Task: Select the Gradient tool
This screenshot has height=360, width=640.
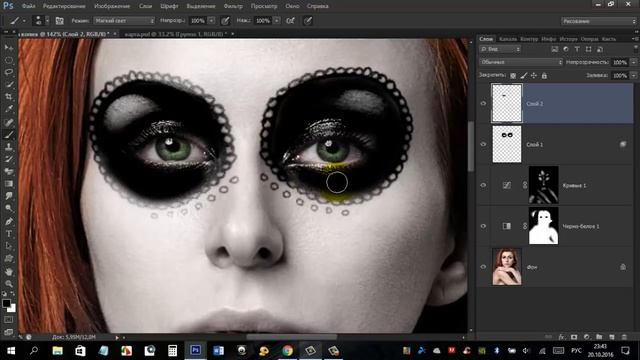Action: tap(9, 184)
